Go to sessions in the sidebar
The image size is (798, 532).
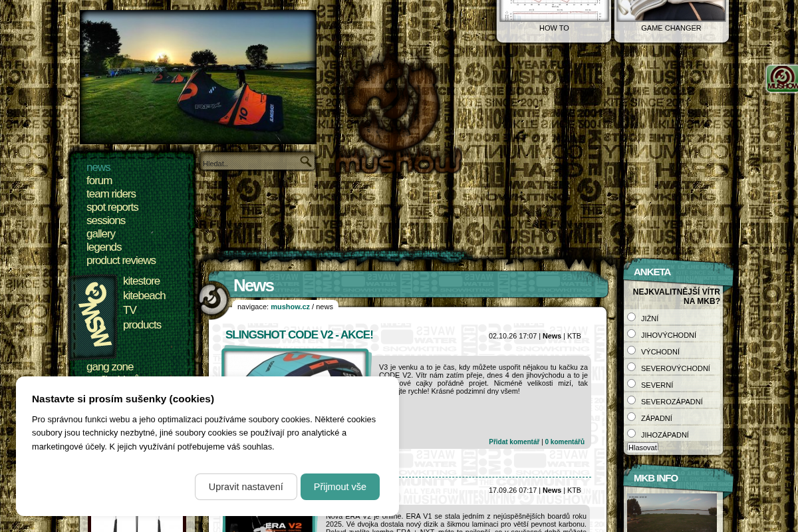pos(106,221)
